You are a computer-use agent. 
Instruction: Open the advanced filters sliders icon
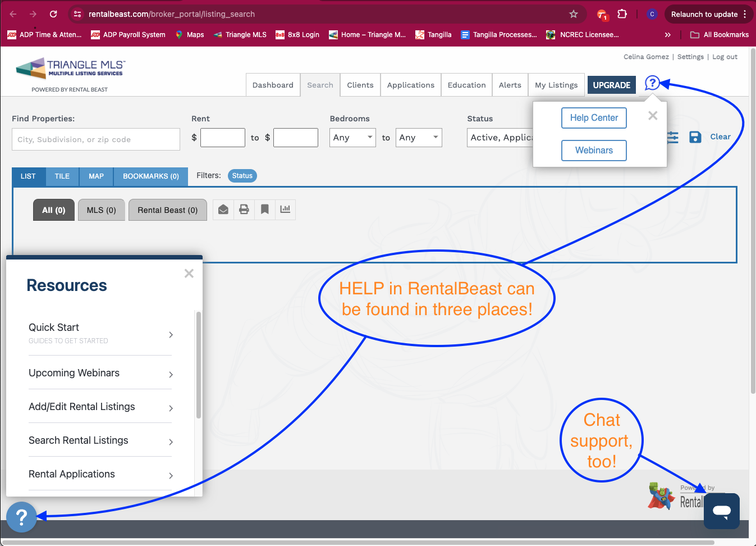[673, 137]
